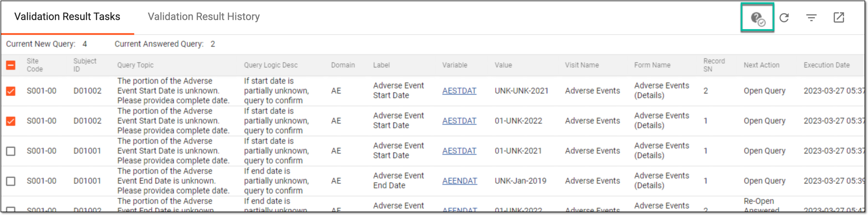
Task: Click the UNK-UNK-2021 value cell
Action: (x=521, y=91)
